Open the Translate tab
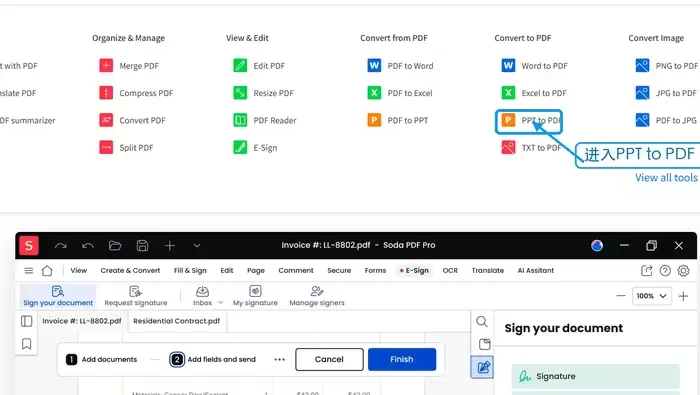Image resolution: width=700 pixels, height=395 pixels. (x=488, y=270)
